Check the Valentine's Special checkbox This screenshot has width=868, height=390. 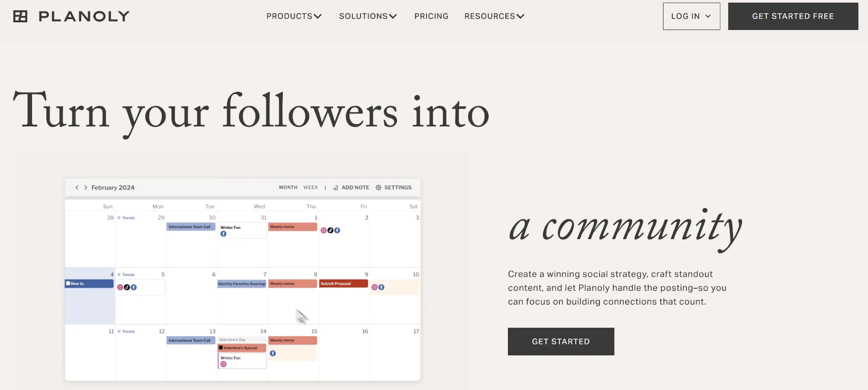[221, 347]
